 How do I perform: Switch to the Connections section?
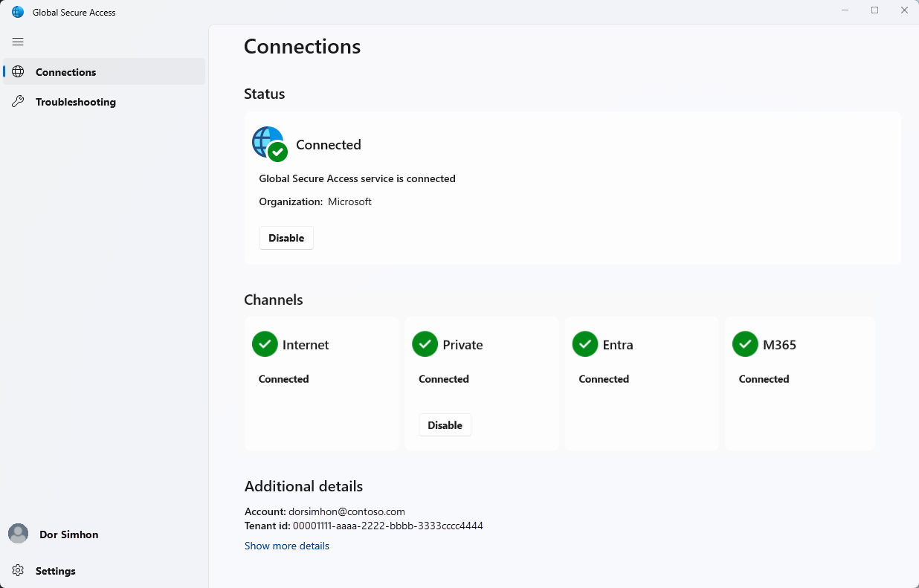(65, 71)
